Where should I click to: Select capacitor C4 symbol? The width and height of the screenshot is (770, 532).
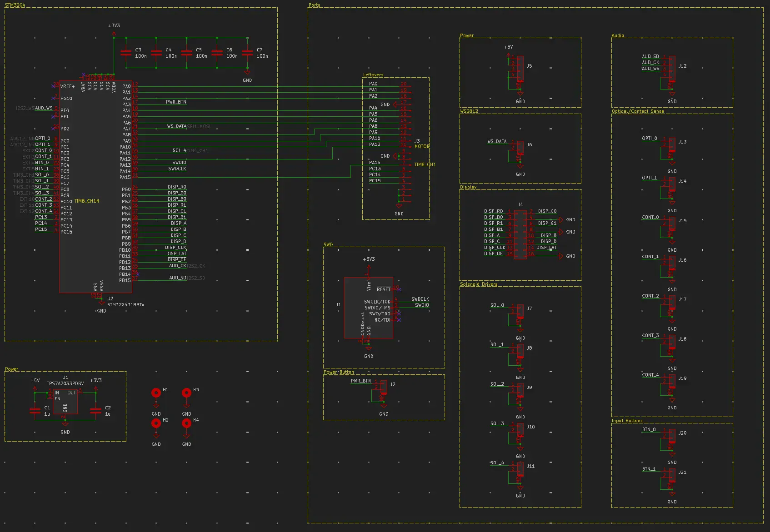[156, 53]
